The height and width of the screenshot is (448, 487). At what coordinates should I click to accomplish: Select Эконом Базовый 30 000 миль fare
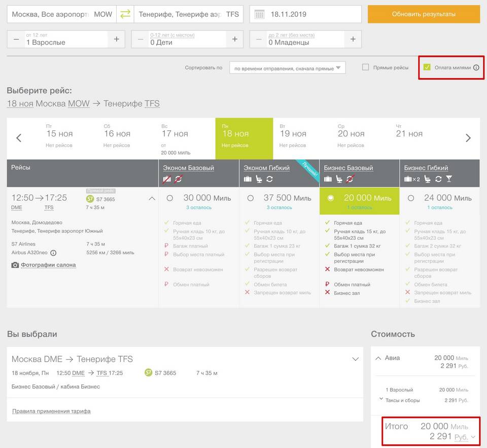coord(169,198)
